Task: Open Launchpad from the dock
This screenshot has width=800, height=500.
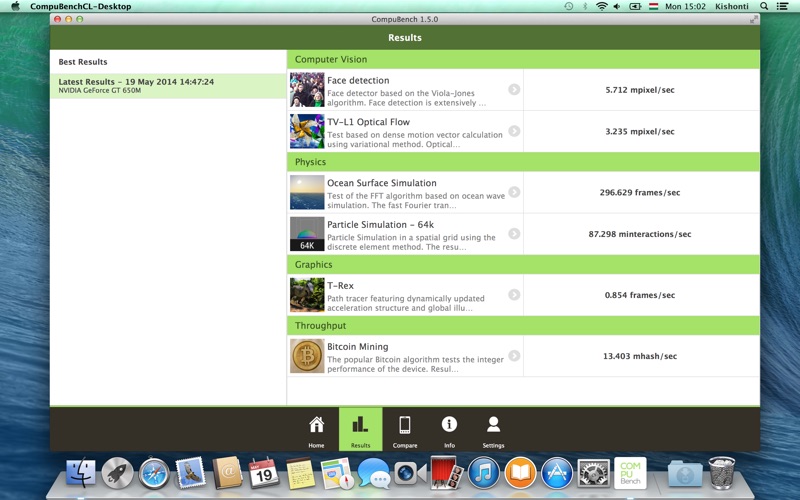Action: point(117,473)
